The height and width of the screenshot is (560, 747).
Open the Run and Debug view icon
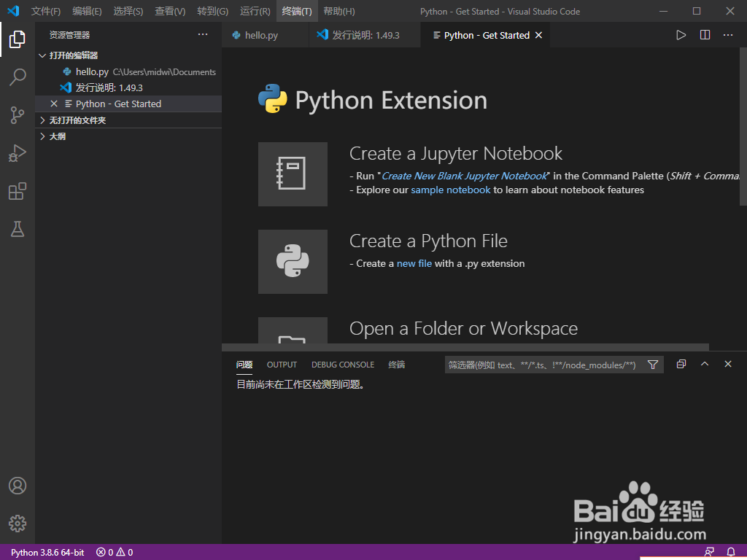(x=18, y=153)
